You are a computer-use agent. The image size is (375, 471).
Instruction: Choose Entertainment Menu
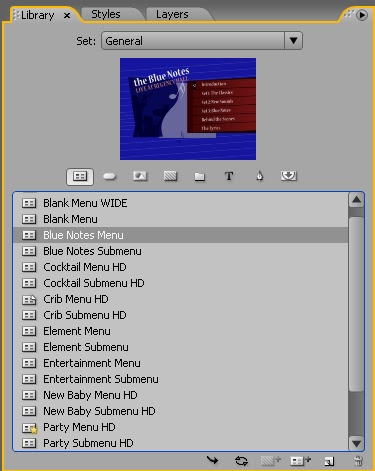coord(181,363)
